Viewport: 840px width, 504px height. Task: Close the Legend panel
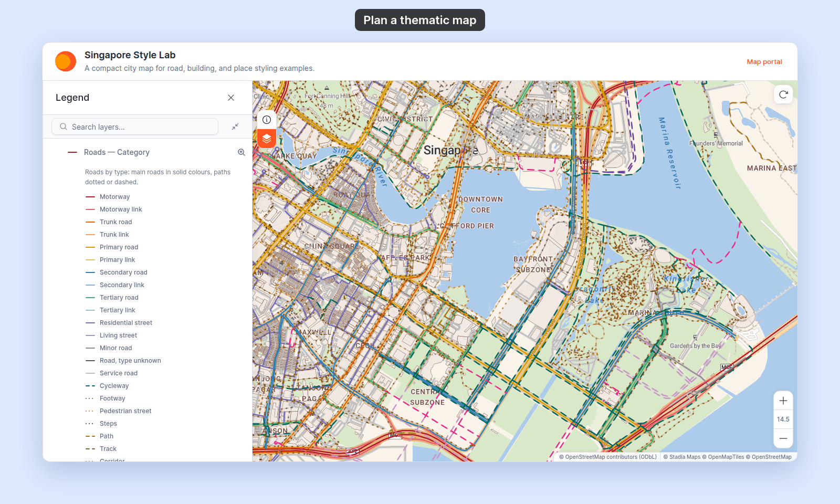tap(231, 98)
